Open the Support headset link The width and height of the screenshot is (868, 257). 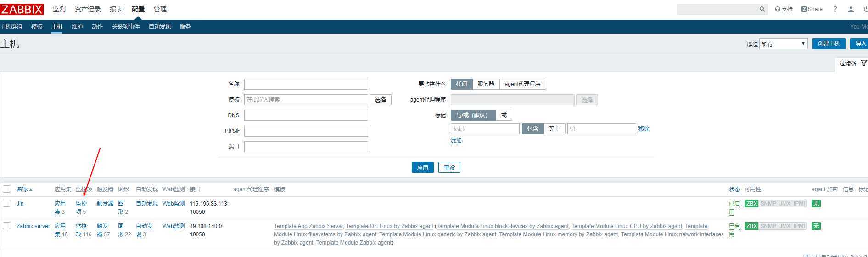pyautogui.click(x=784, y=9)
